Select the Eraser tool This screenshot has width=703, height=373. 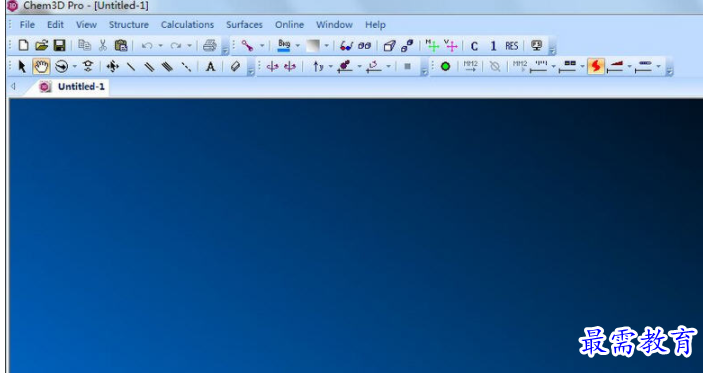click(236, 66)
